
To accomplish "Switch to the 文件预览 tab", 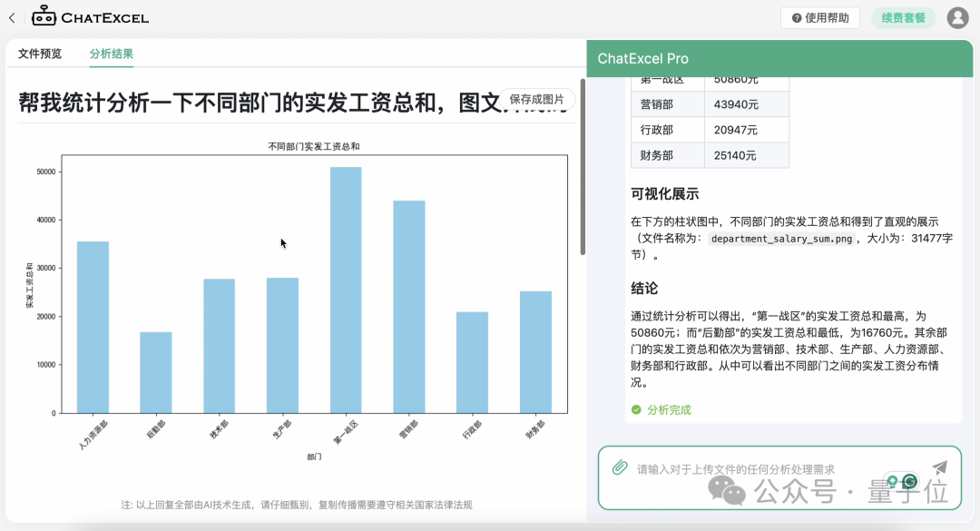I will (x=40, y=54).
